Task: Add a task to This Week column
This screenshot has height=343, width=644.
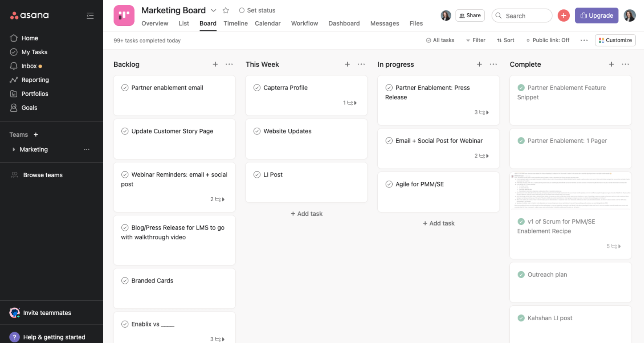Action: pos(347,64)
